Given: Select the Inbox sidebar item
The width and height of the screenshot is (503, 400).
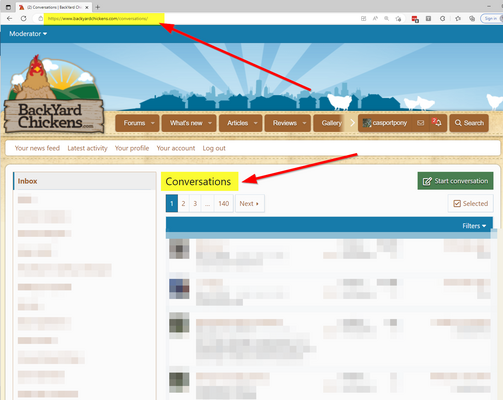Looking at the screenshot, I should pos(85,181).
